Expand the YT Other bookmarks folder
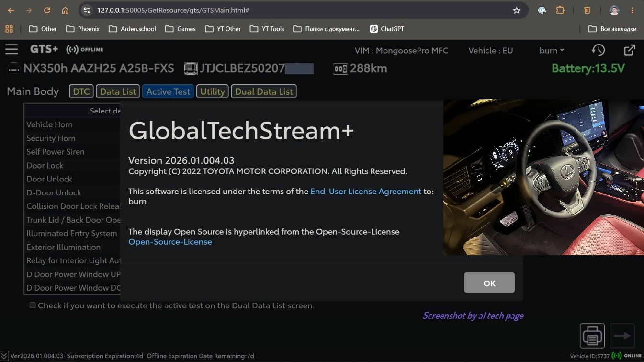 point(223,29)
